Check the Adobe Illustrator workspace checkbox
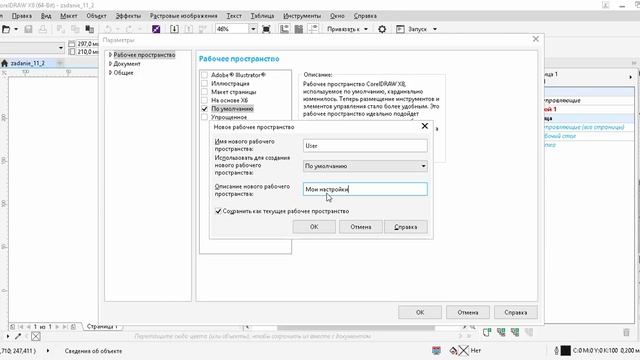Viewport: 640px width, 360px height. point(204,75)
